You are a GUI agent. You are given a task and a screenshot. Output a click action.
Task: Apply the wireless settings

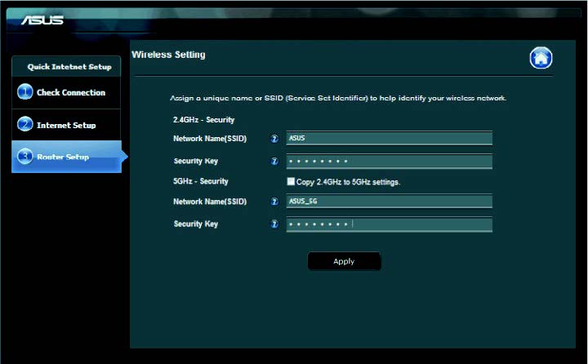tap(345, 261)
